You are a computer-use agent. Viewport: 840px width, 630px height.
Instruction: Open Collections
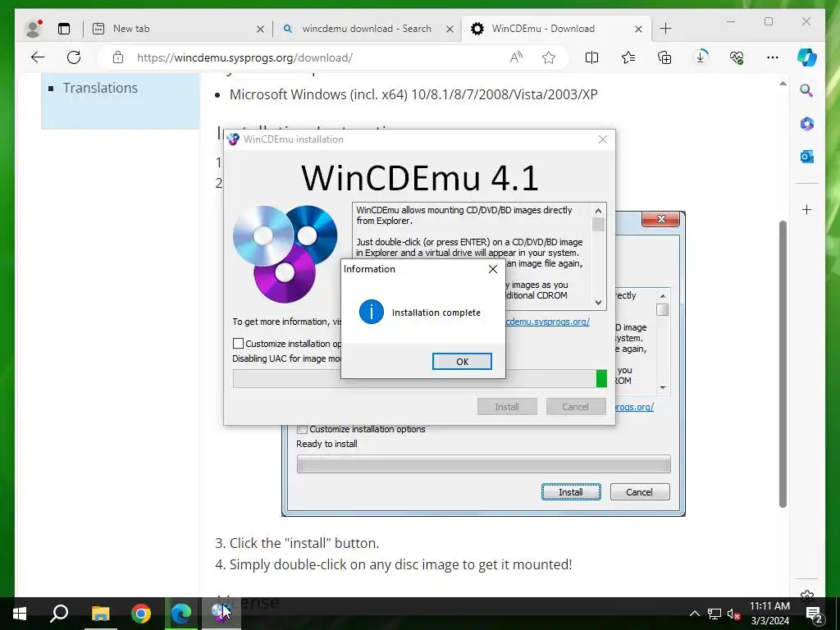click(664, 57)
